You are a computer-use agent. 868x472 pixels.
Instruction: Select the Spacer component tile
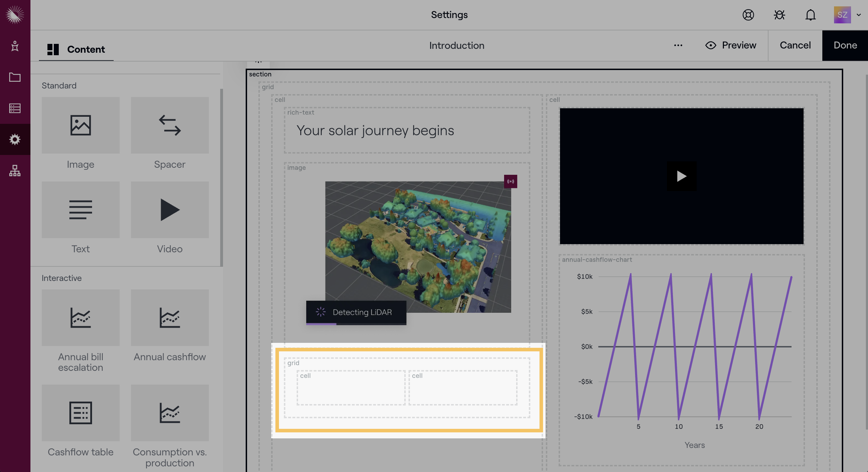170,125
